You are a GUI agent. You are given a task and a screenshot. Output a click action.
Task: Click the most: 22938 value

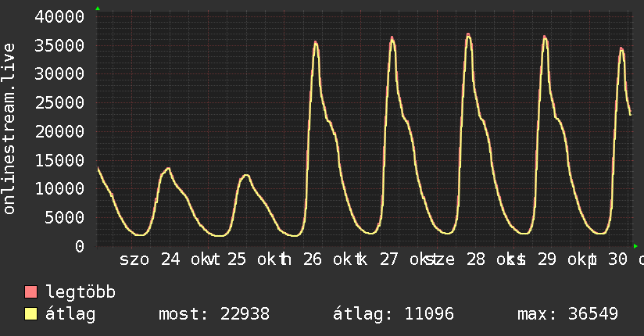coord(214,314)
